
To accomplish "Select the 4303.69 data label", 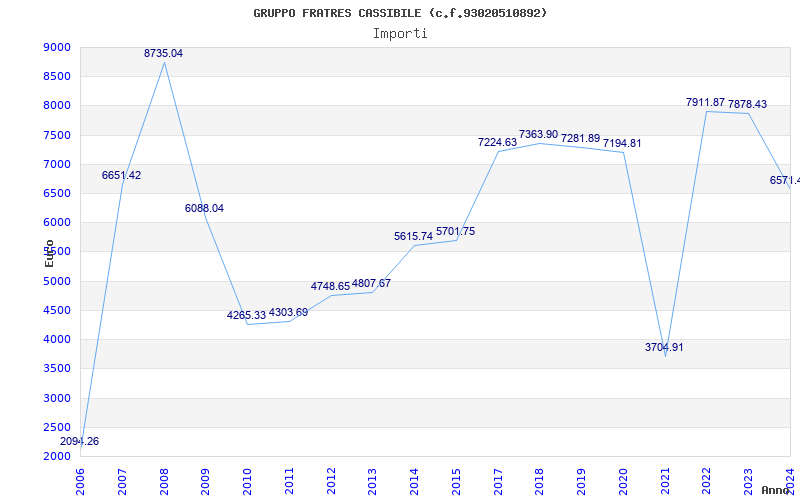I will [x=288, y=312].
